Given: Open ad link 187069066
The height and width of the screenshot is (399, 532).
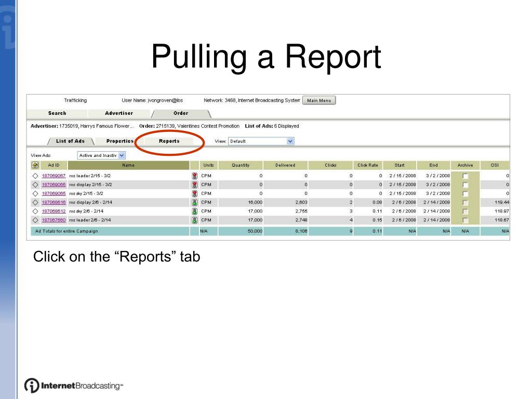Looking at the screenshot, I should coord(54,184).
